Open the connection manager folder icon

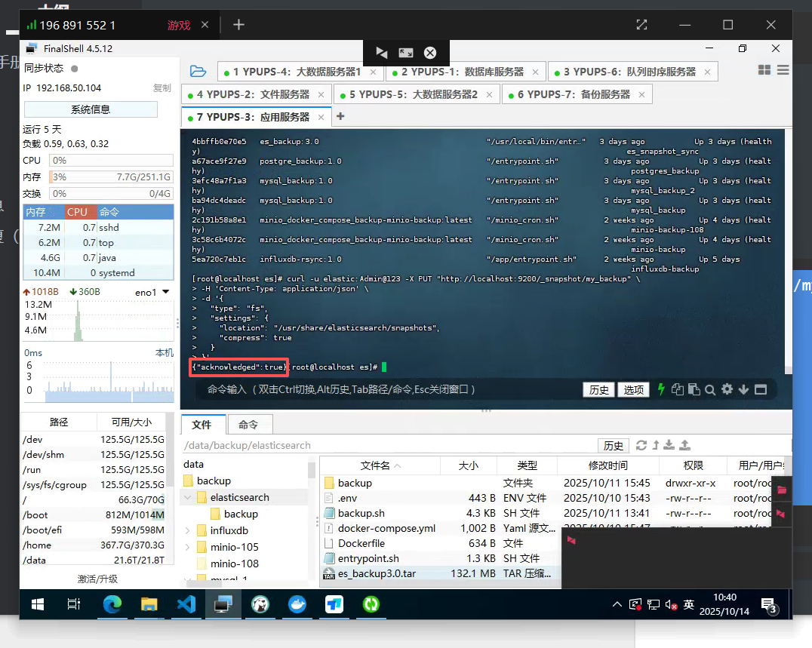pos(198,72)
